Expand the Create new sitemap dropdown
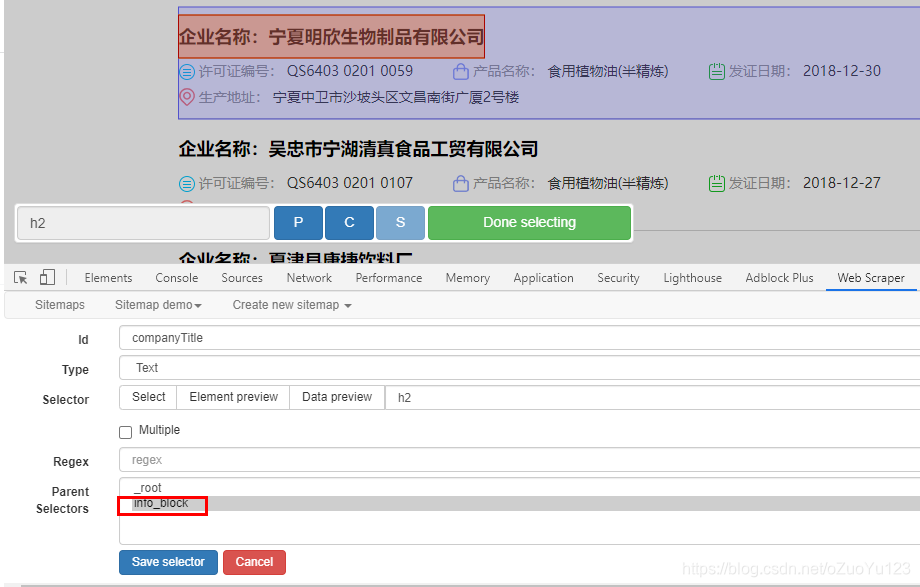Image resolution: width=920 pixels, height=587 pixels. click(292, 305)
